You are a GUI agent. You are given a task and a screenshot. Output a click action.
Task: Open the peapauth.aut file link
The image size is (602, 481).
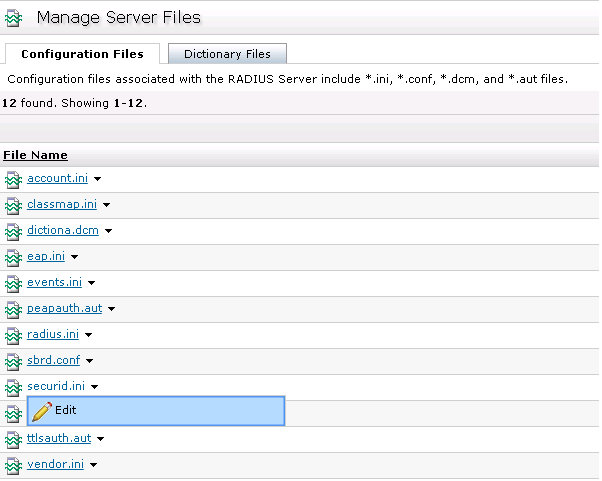pyautogui.click(x=65, y=309)
